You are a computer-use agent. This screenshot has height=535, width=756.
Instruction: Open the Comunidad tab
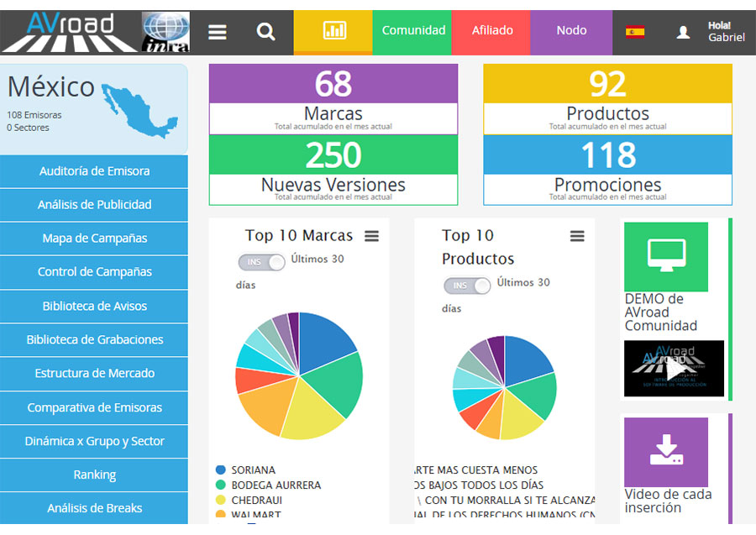pyautogui.click(x=413, y=32)
